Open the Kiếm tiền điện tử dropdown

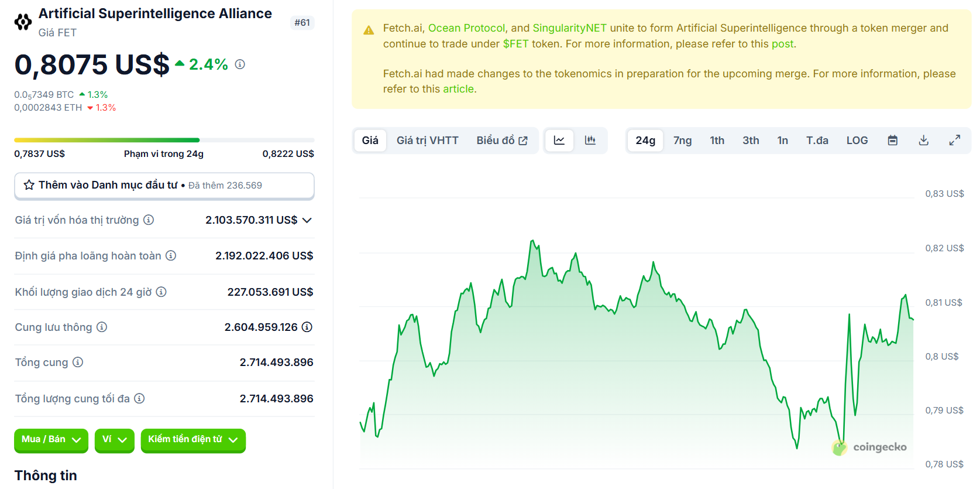click(x=193, y=440)
